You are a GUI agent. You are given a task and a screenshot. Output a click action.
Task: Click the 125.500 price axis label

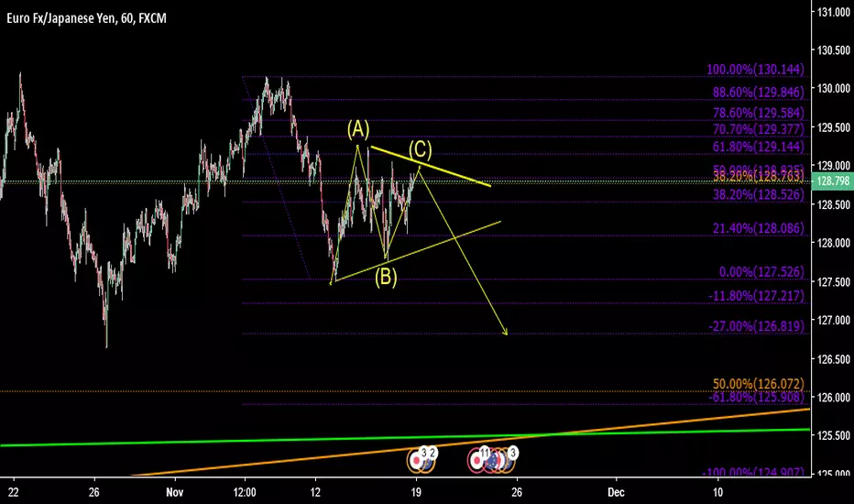pyautogui.click(x=834, y=435)
